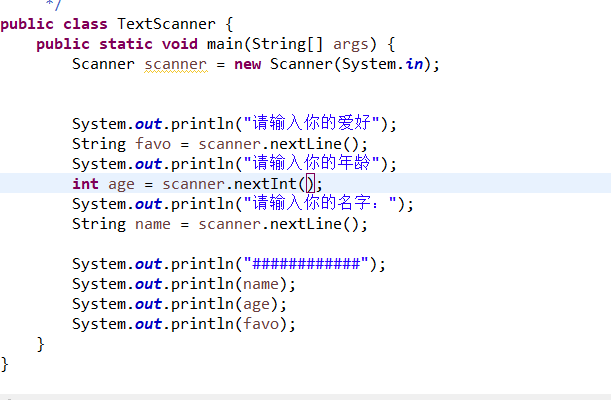Click the void keyword
Image resolution: width=611 pixels, height=400 pixels.
click(180, 44)
